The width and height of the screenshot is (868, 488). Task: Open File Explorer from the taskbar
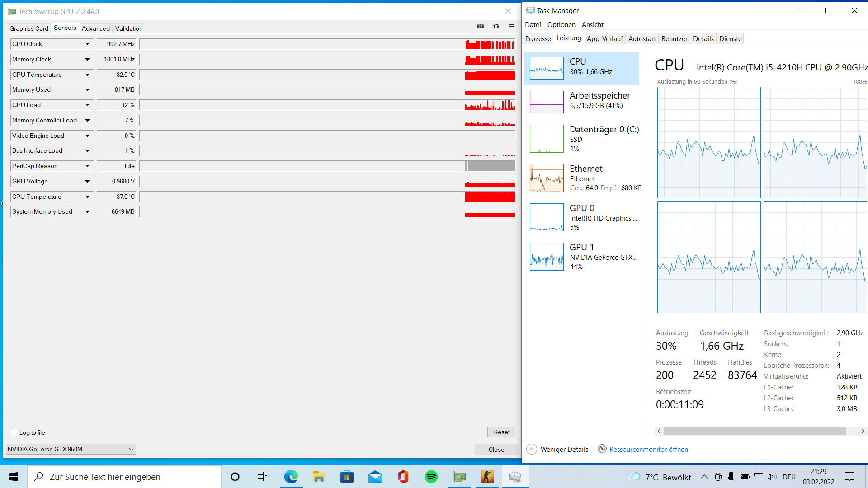tap(319, 477)
